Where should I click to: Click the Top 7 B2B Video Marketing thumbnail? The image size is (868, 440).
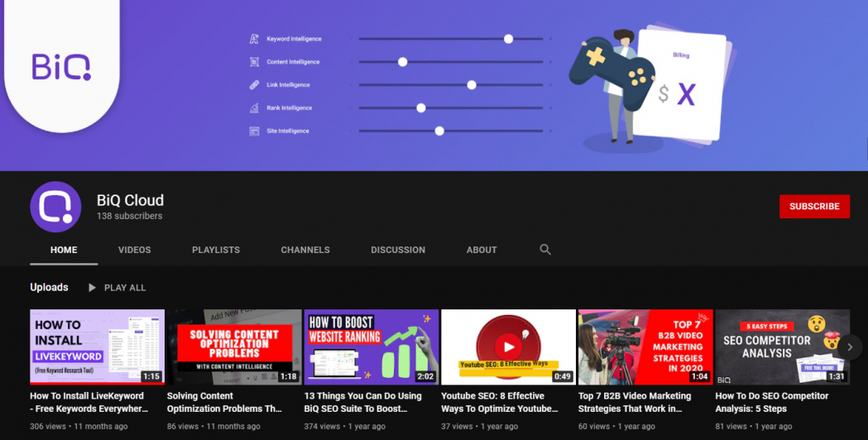(645, 347)
